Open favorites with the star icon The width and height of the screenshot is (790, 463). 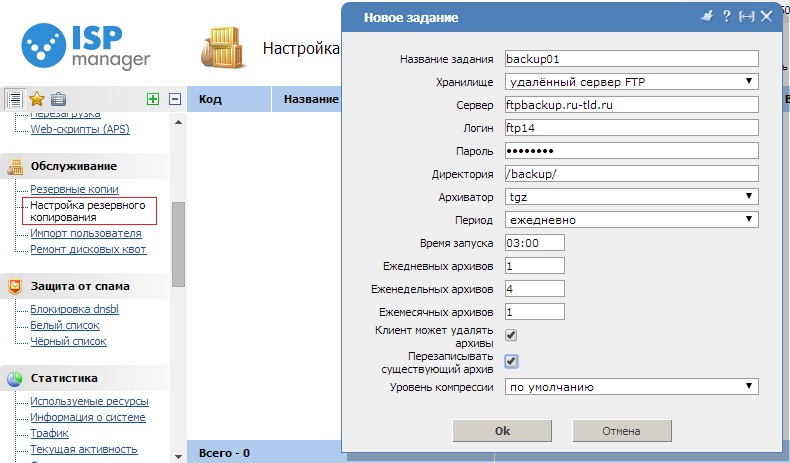[37, 99]
